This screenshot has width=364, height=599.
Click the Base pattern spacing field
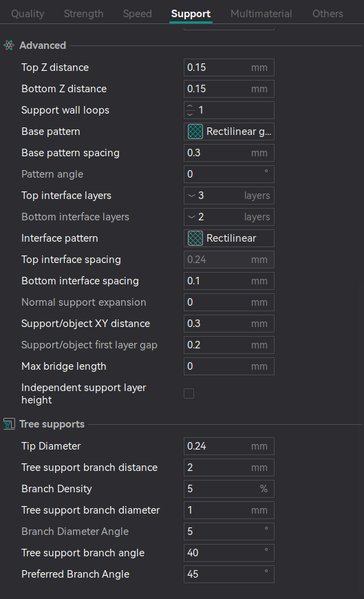click(x=229, y=153)
